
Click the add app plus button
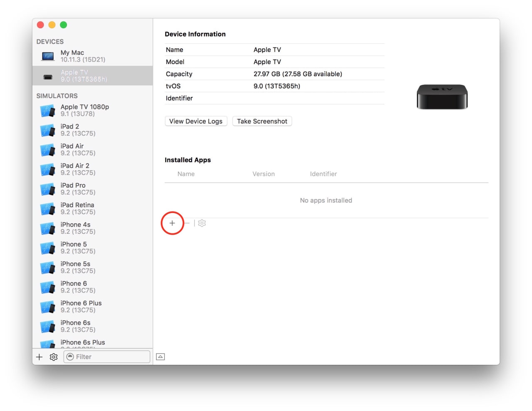click(172, 223)
